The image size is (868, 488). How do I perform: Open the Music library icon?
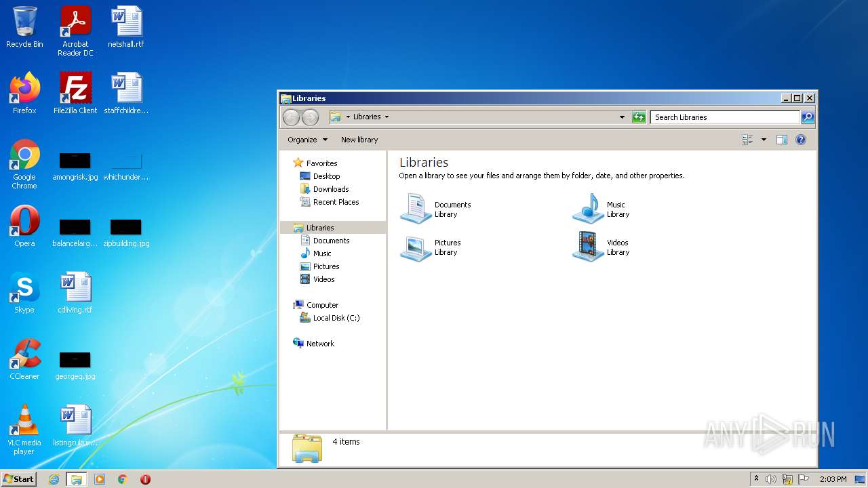[x=588, y=209]
